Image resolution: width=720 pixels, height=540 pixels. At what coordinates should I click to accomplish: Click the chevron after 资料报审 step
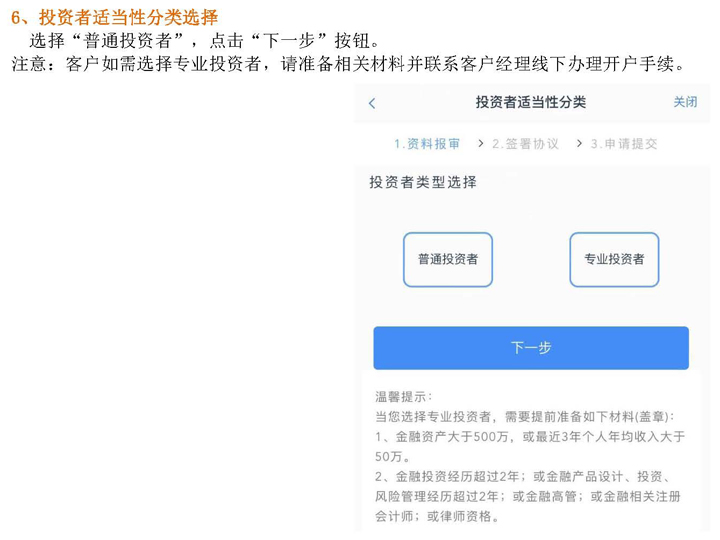pyautogui.click(x=480, y=144)
